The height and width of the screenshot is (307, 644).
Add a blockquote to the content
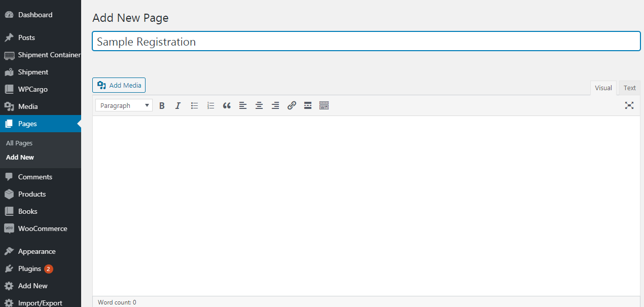coord(227,105)
